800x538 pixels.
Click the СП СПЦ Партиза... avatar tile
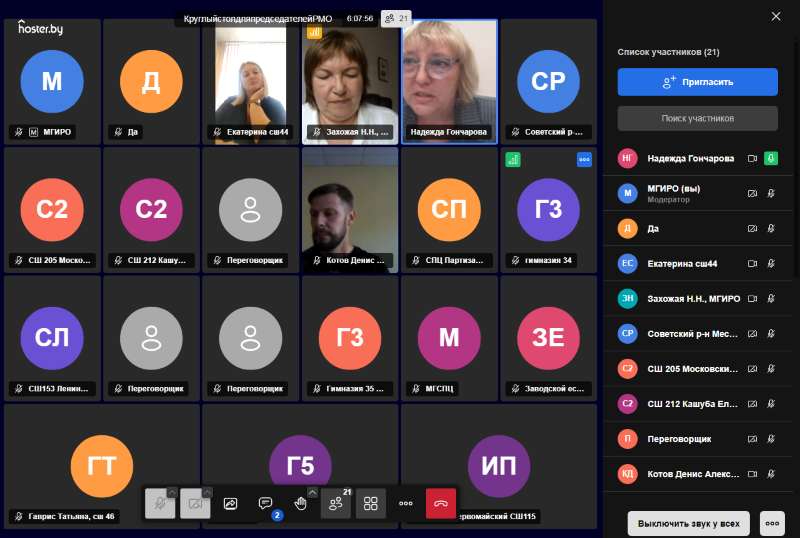click(449, 210)
